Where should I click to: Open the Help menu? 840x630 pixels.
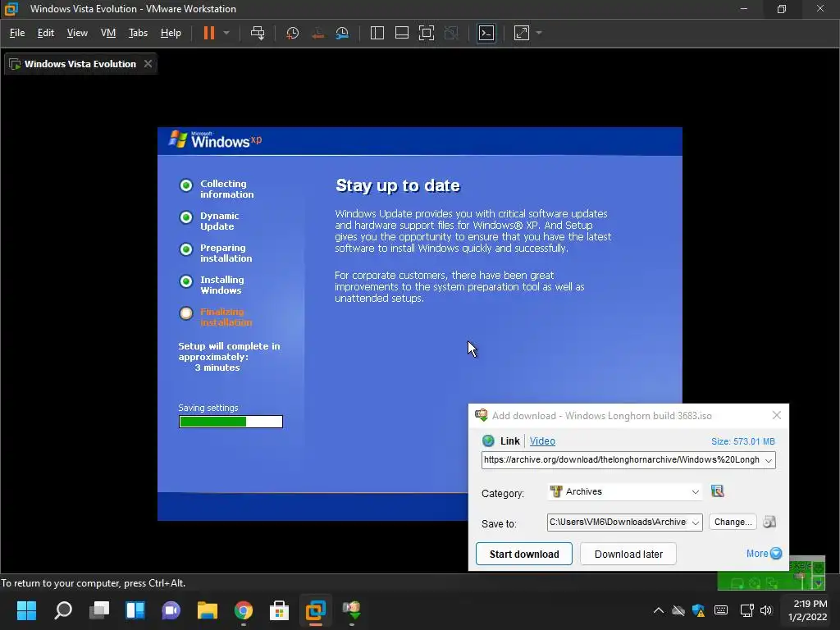(171, 33)
